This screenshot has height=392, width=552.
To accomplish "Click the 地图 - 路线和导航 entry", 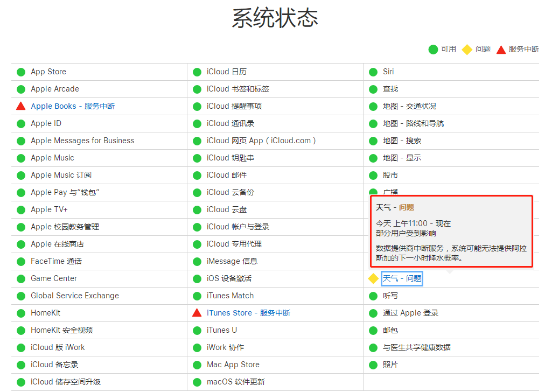I will tap(413, 123).
